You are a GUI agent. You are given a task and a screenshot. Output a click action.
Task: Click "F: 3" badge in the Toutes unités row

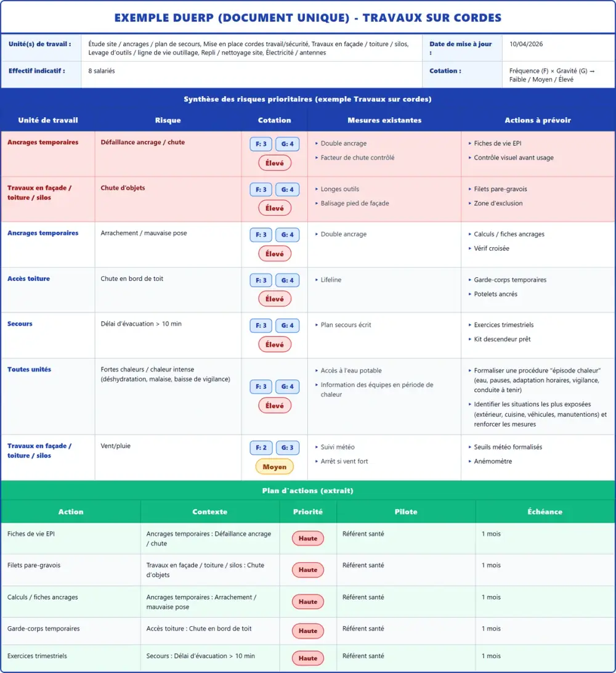(x=261, y=386)
